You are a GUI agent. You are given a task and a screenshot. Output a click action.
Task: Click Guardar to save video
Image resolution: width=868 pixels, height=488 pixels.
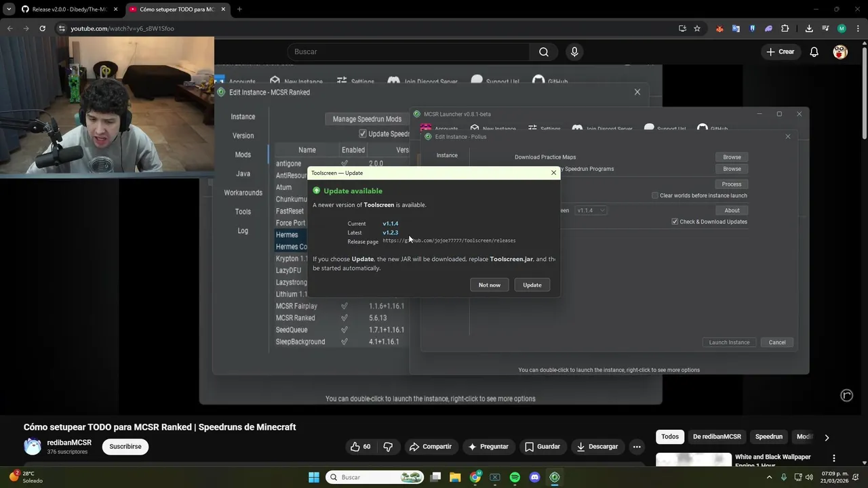click(x=542, y=447)
